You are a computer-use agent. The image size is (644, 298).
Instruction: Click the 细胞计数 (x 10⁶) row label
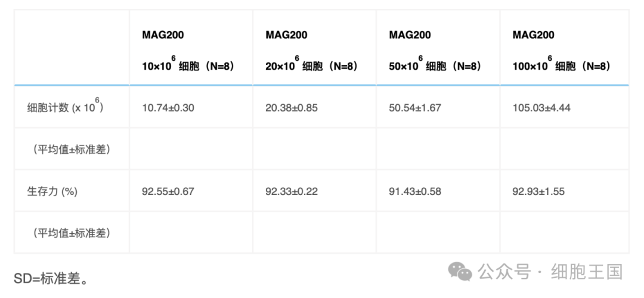point(66,106)
